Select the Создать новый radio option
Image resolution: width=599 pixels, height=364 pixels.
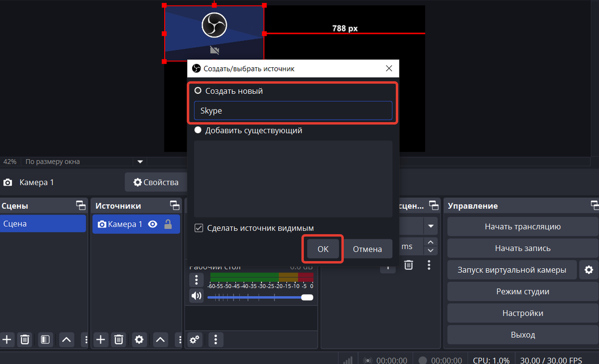click(x=198, y=91)
